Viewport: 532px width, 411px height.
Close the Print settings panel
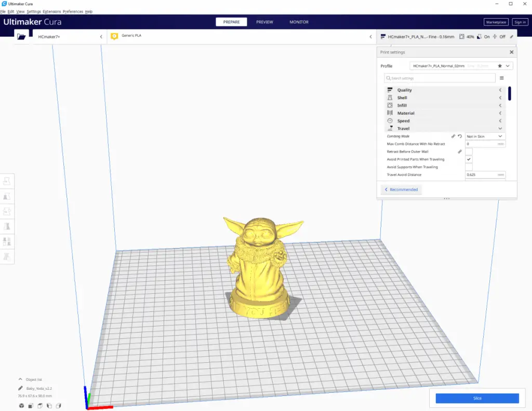(511, 52)
